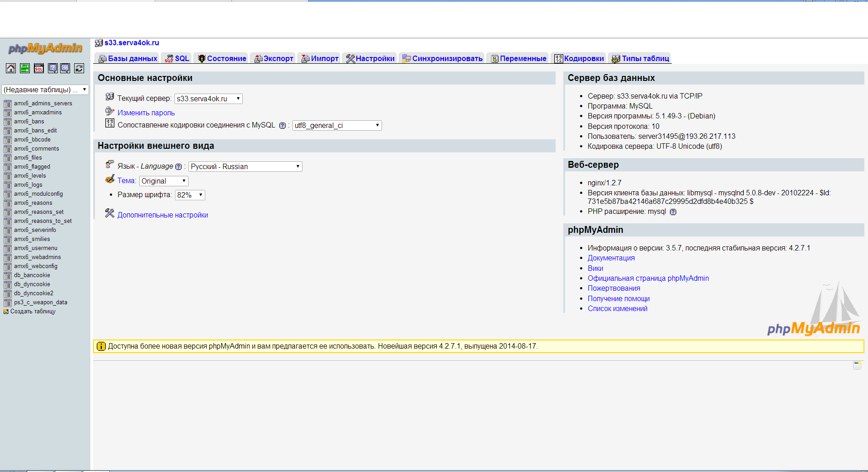Image resolution: width=868 pixels, height=472 pixels.
Task: Open the Русский - Russian language dropdown
Action: (x=245, y=166)
